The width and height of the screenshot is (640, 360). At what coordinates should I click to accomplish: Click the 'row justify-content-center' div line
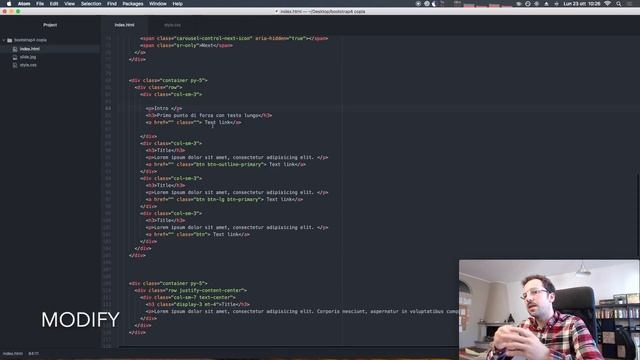[191, 290]
